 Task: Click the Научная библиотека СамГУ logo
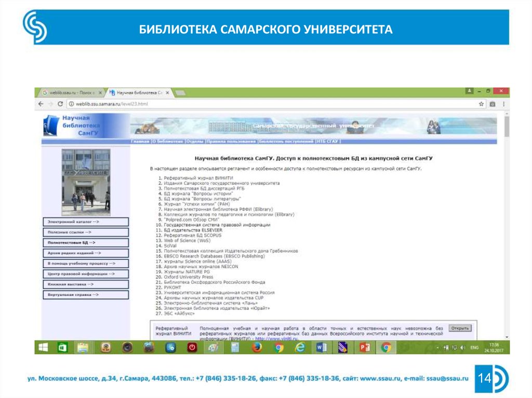[86, 126]
